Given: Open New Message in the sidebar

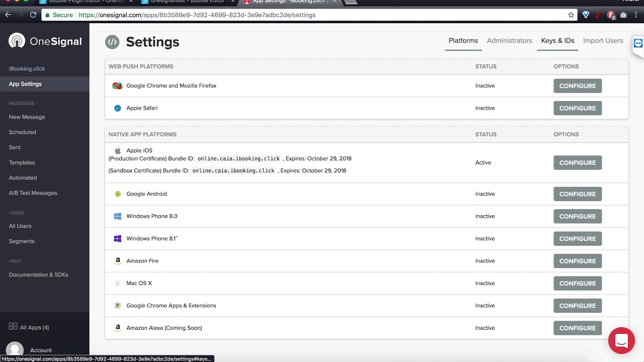Looking at the screenshot, I should [x=27, y=117].
